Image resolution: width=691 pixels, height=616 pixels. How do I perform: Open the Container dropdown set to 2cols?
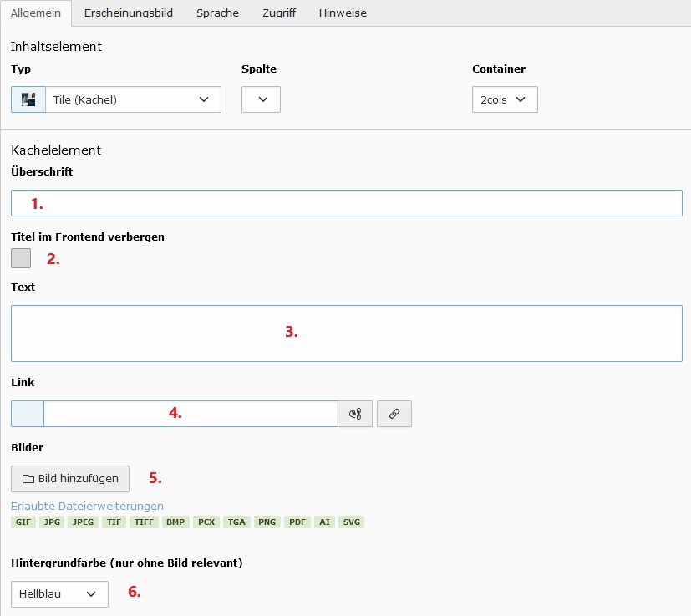(505, 99)
